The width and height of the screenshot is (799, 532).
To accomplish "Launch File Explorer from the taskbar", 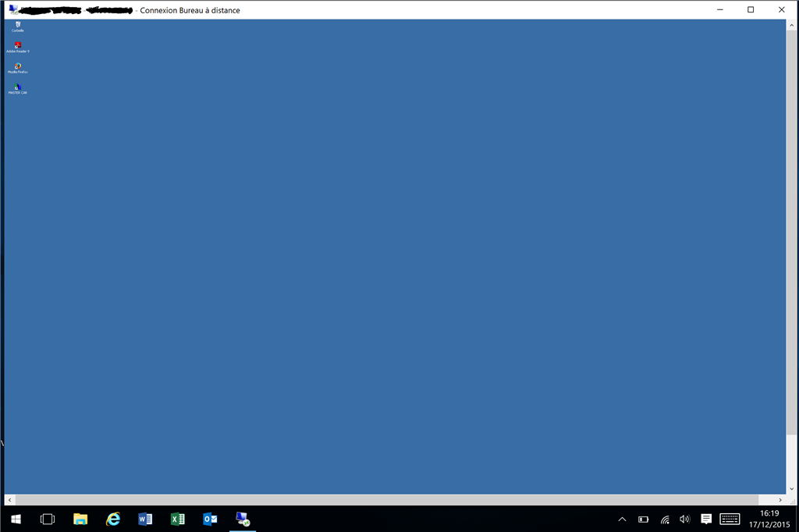I will tap(80, 520).
